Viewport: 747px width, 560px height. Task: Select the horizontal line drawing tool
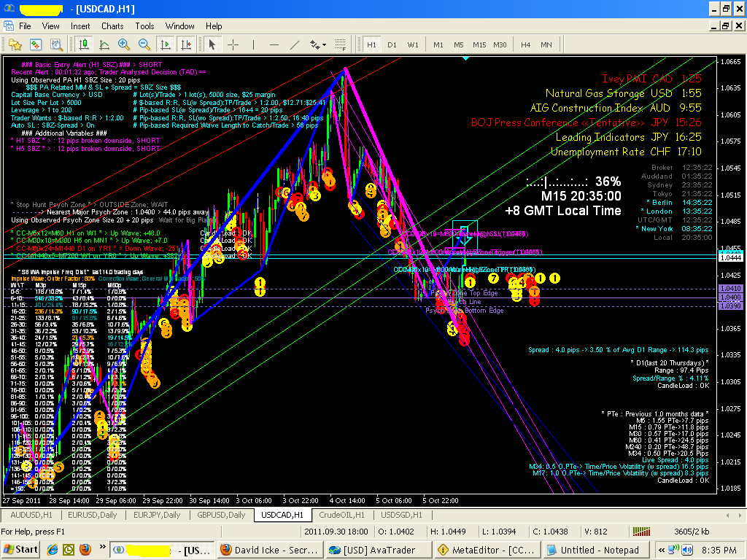(275, 44)
